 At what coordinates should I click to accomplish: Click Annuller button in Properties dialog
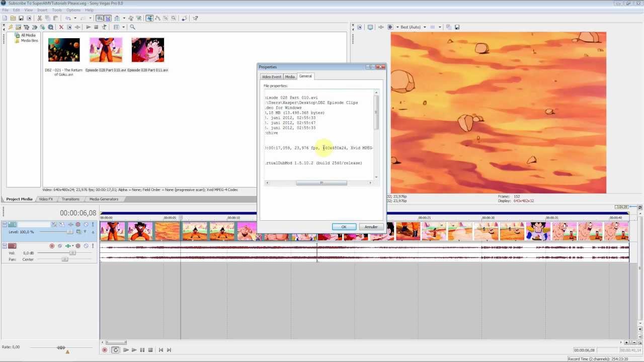(x=371, y=227)
